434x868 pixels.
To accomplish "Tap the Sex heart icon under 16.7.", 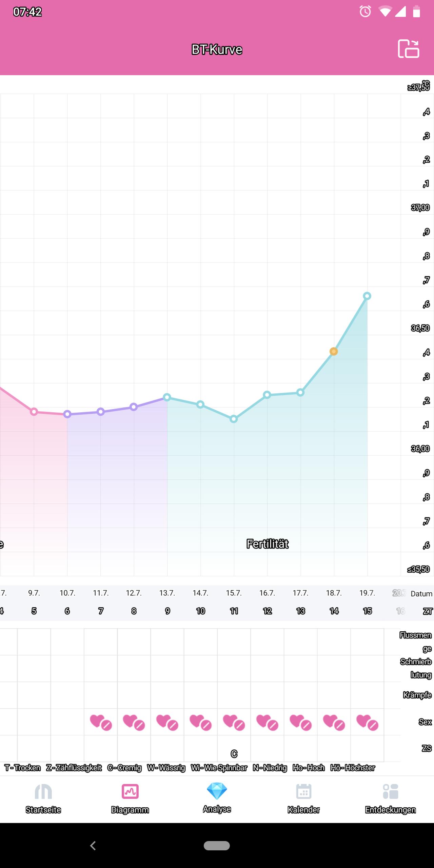I will [267, 723].
